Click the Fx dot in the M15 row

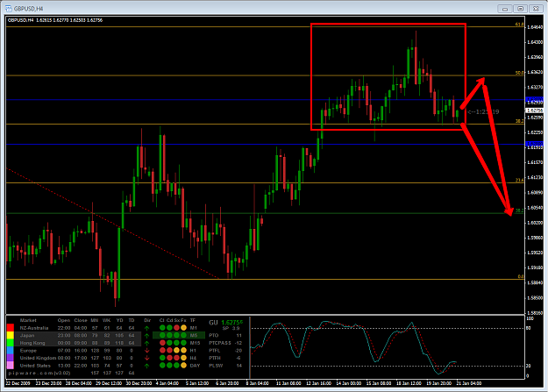coord(183,343)
